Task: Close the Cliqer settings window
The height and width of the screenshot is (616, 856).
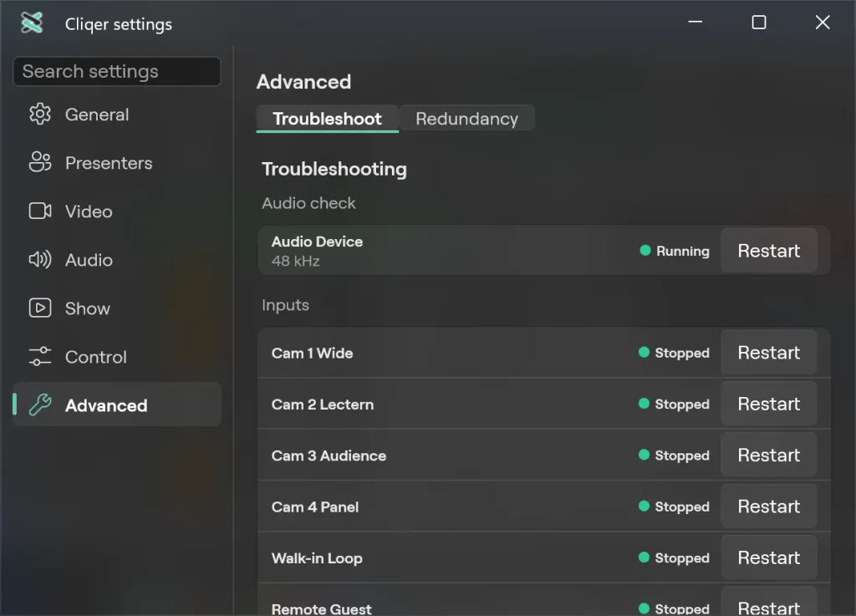Action: 823,23
